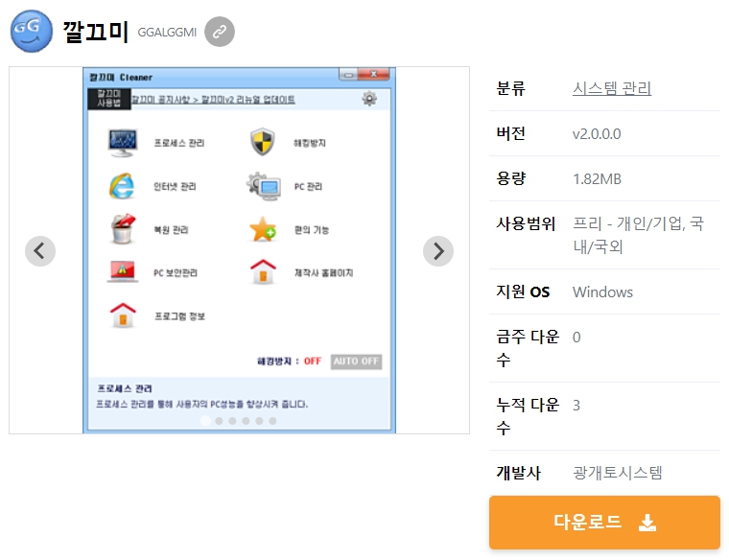Viewport: 729px width, 560px height.
Task: Select the second carousel dot
Action: pos(219,421)
